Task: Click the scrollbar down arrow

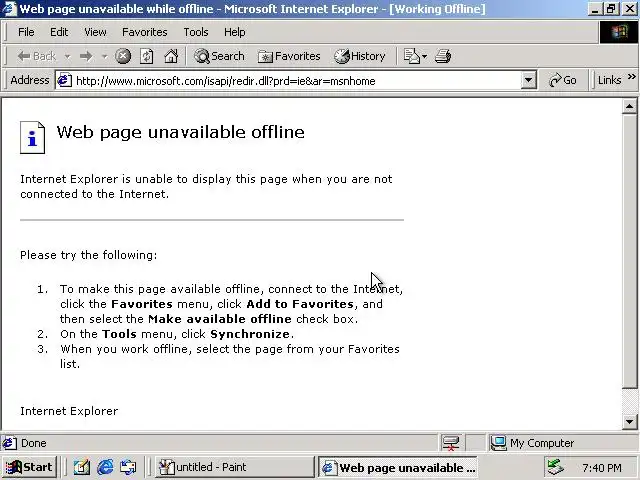Action: [x=629, y=422]
